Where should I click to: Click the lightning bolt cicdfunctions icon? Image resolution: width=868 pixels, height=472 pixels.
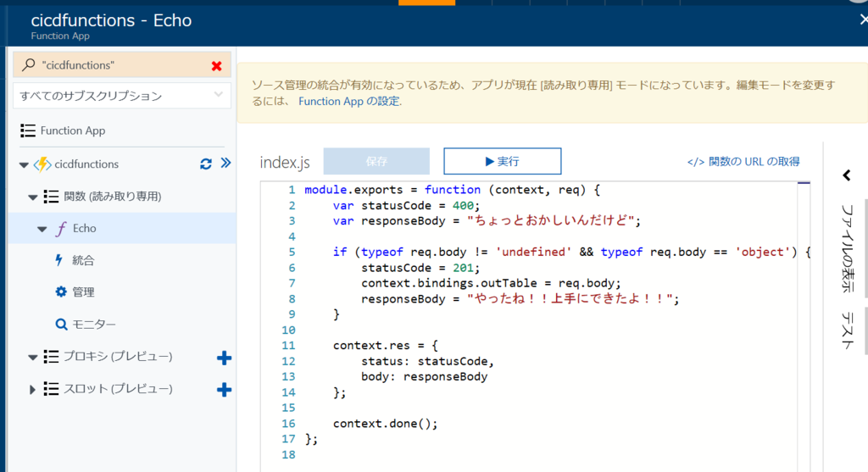tap(42, 164)
